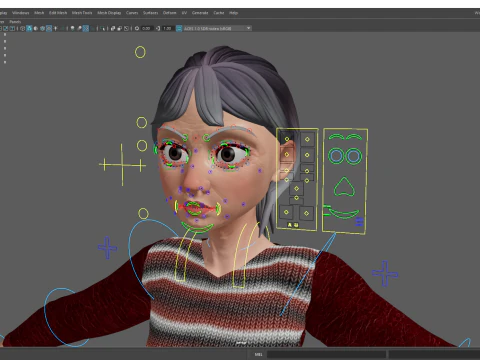This screenshot has height=360, width=480.
Task: Open the Edit Mesh menu
Action: tap(58, 13)
